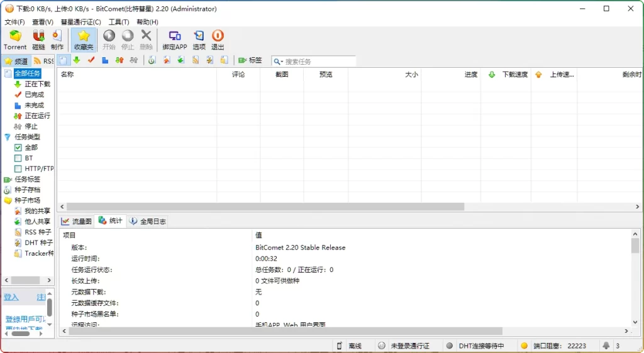Click the 标签 tags toolbar button
Image resolution: width=644 pixels, height=353 pixels.
tap(250, 61)
